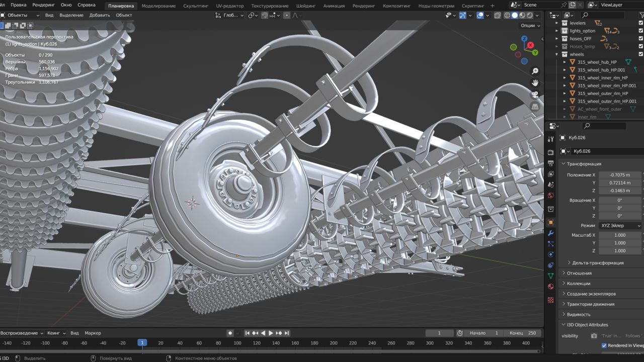Untick the levelers collection checkbox

click(640, 23)
